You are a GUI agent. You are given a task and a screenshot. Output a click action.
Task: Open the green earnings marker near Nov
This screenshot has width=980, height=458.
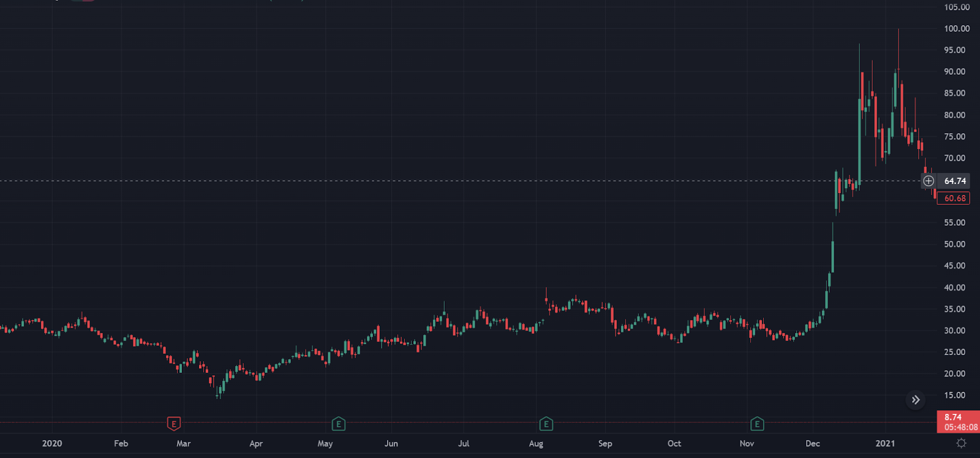[757, 424]
